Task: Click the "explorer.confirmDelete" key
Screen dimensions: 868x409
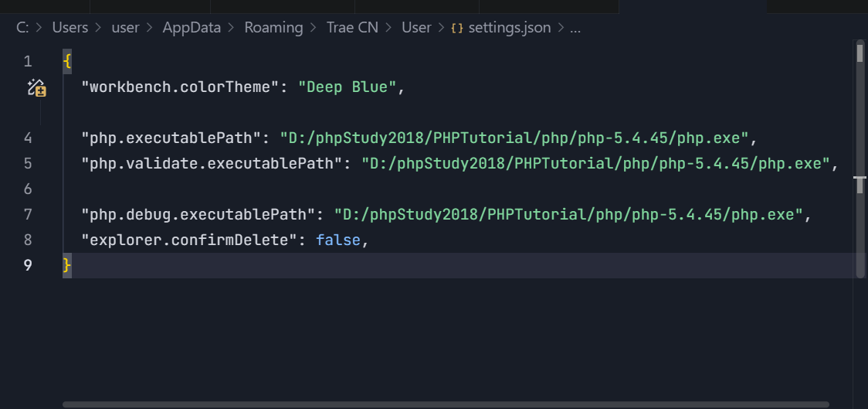Action: point(188,240)
